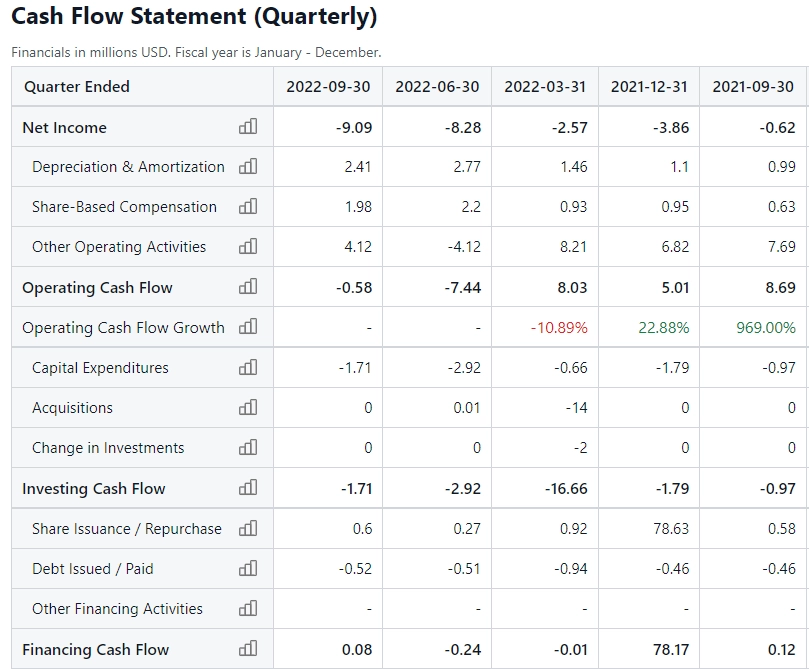View chart for Operating Cash Flow Growth
809x669 pixels.
pos(248,327)
